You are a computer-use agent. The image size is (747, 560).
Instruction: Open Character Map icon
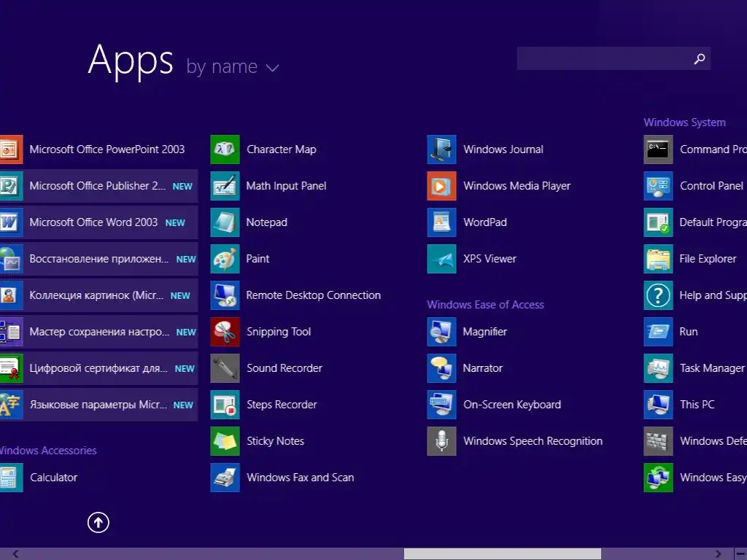click(x=225, y=149)
